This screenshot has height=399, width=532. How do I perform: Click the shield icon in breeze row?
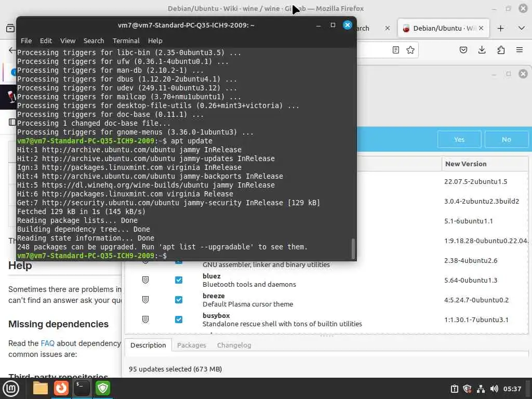[x=145, y=300]
